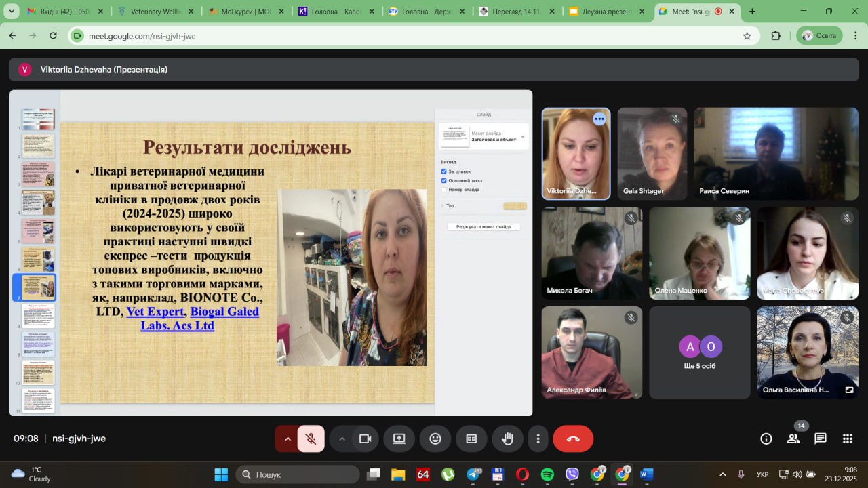Raise hand in the meeting
This screenshot has height=488, width=868.
507,439
